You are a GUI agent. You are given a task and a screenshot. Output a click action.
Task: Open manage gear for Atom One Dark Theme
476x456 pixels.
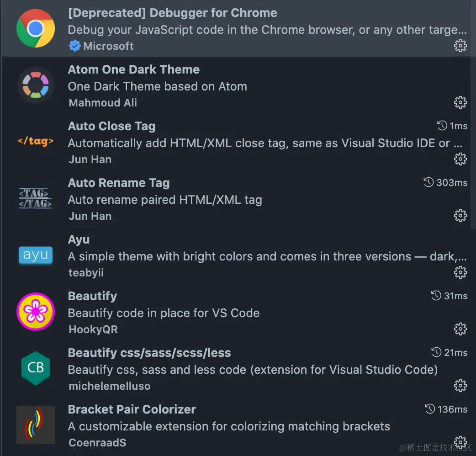coord(460,102)
